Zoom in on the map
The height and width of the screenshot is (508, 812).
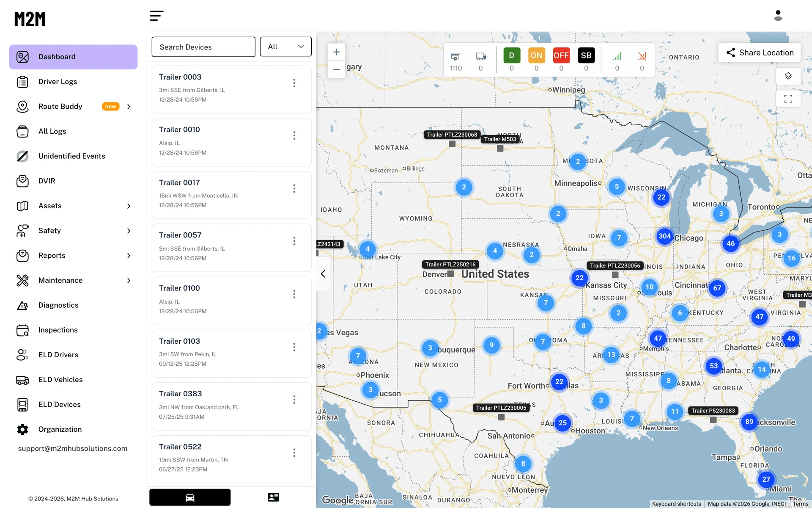[x=337, y=52]
